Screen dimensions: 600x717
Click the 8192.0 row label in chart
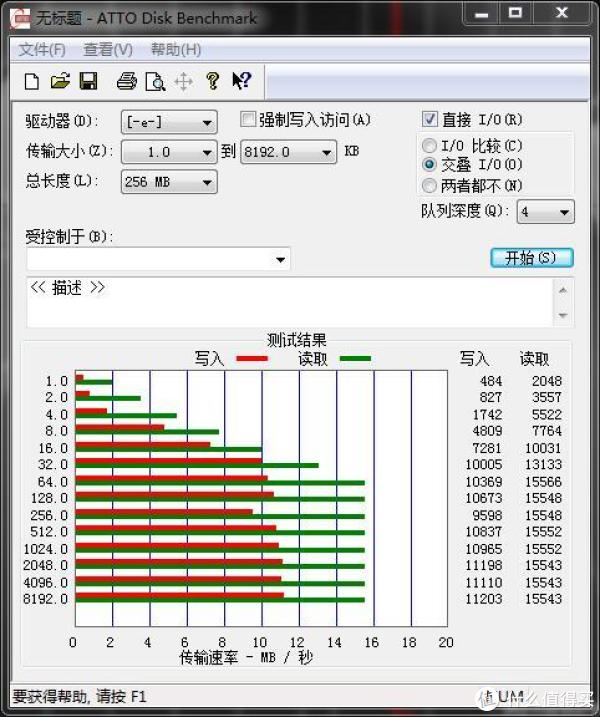45,599
